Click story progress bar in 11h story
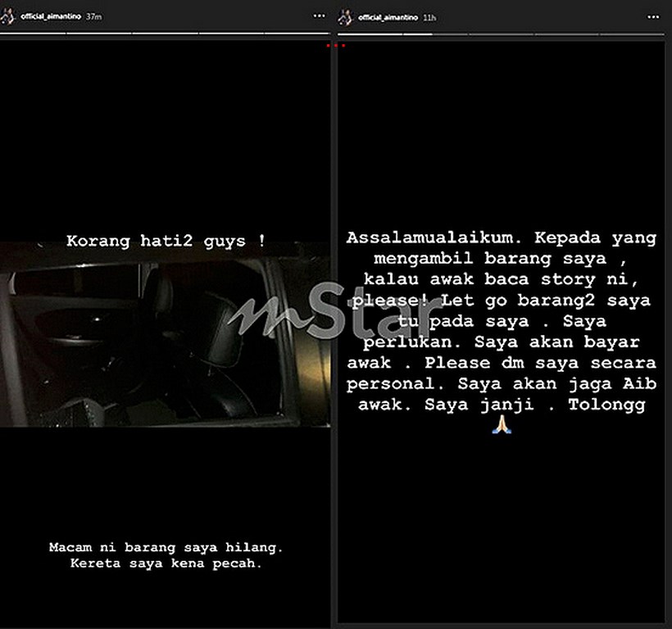The image size is (672, 629). point(501,34)
